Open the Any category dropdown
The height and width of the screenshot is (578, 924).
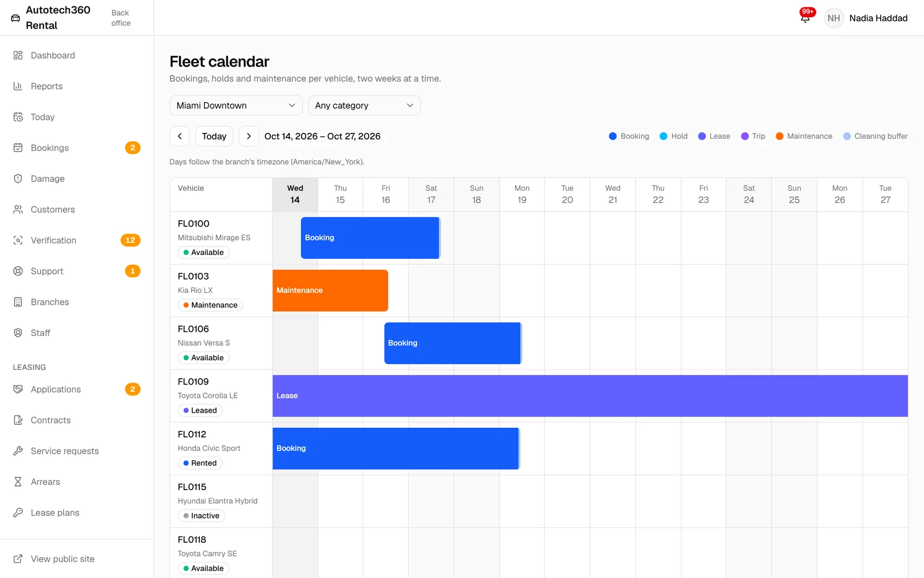[364, 105]
